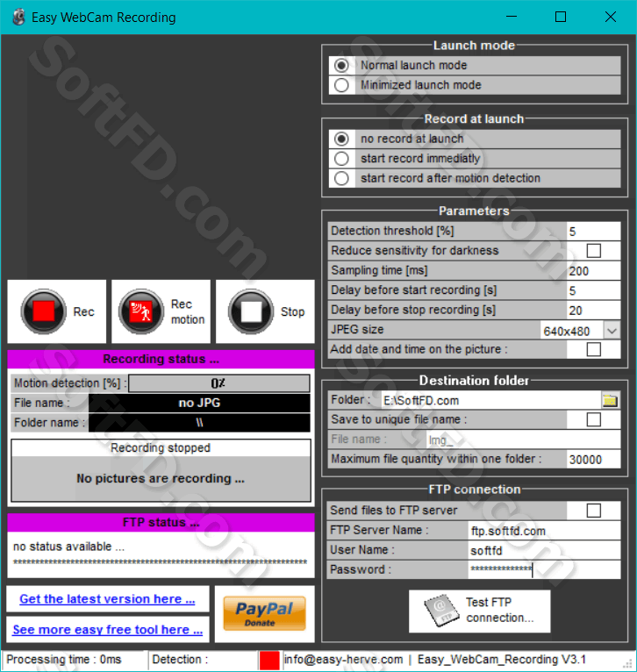Start recording with the red Rec button
The image size is (637, 672).
[56, 311]
